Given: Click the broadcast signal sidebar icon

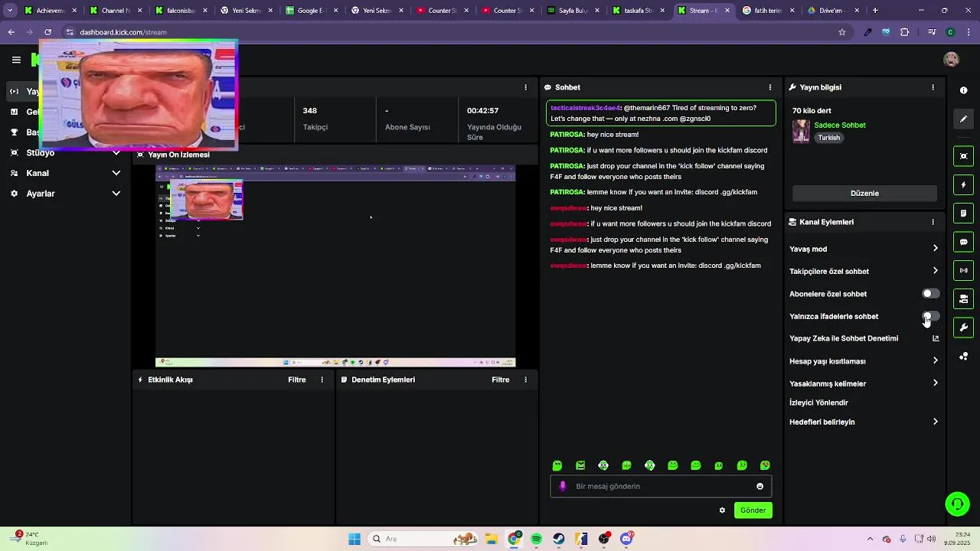Looking at the screenshot, I should coord(963,270).
